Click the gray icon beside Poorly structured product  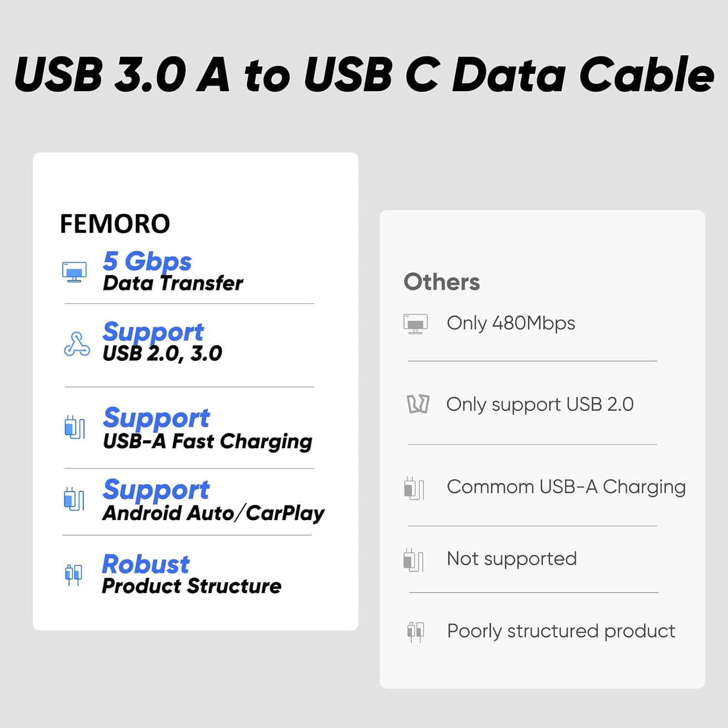click(415, 632)
